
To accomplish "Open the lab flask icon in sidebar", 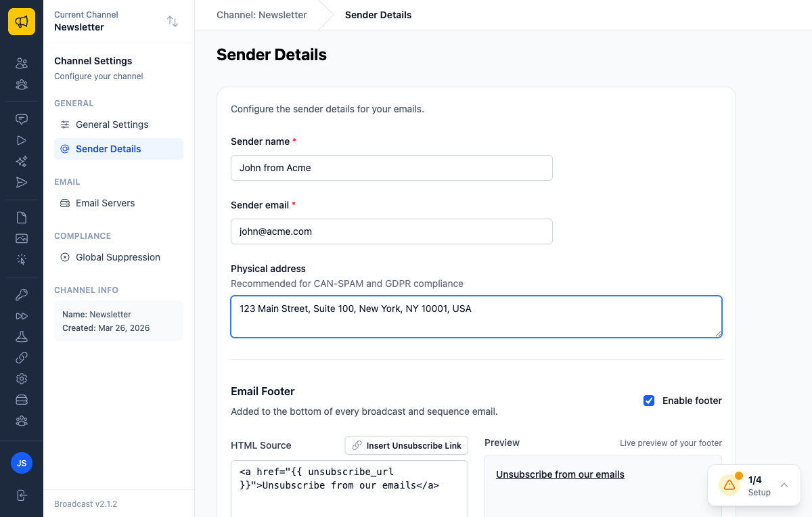I will (x=22, y=336).
